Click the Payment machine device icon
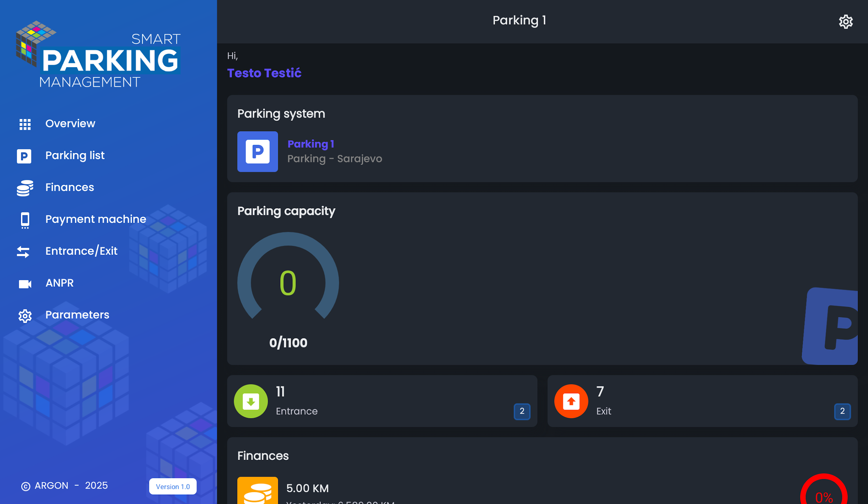868x504 pixels. (25, 220)
